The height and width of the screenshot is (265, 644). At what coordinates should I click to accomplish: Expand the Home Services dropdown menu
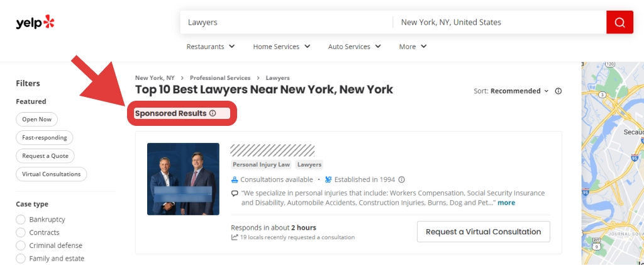(282, 47)
